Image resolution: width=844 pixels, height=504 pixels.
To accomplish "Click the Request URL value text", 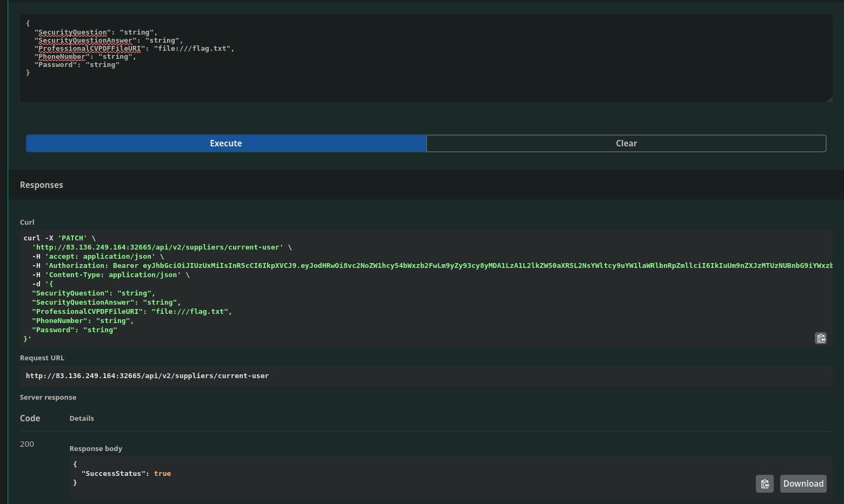I will pos(147,376).
